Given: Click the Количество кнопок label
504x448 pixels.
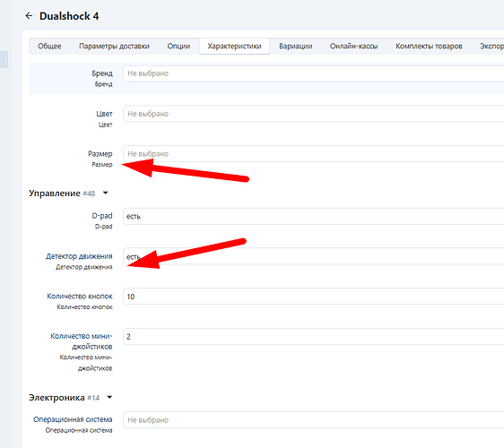Looking at the screenshot, I should click(80, 296).
